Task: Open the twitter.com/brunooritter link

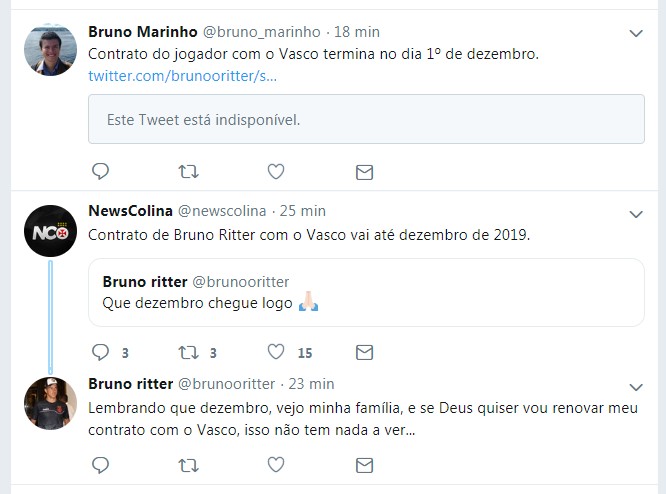Action: click(182, 76)
